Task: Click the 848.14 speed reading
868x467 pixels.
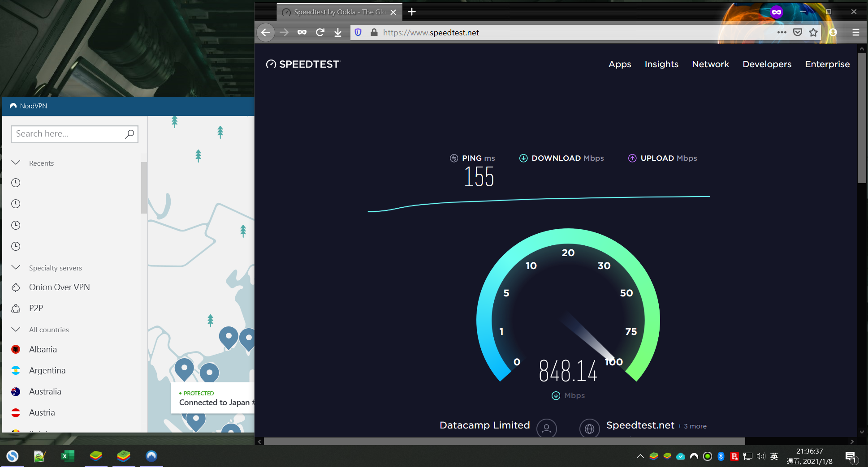Action: (568, 371)
